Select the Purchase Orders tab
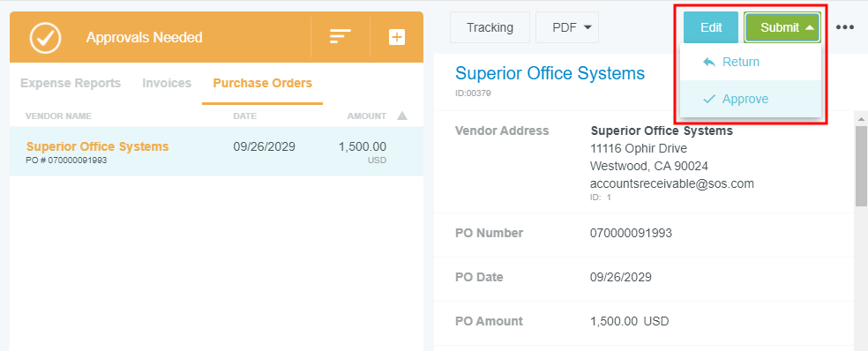Viewport: 868px width, 351px height. [x=262, y=84]
